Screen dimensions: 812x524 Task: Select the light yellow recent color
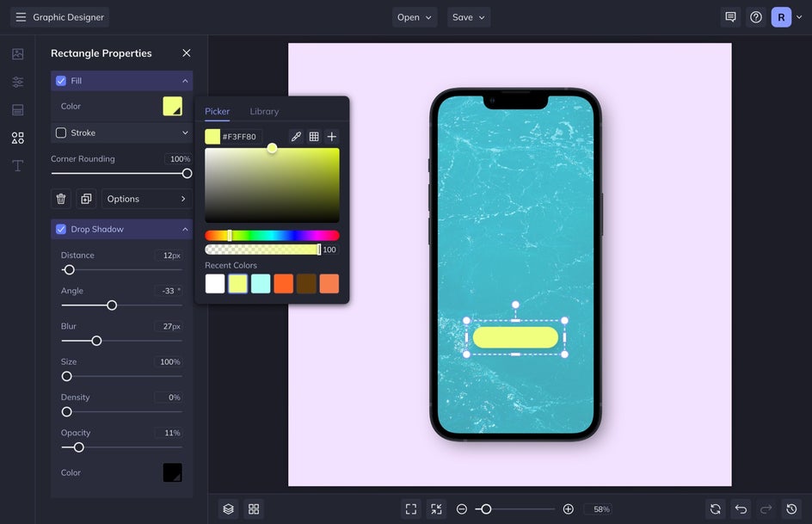237,284
